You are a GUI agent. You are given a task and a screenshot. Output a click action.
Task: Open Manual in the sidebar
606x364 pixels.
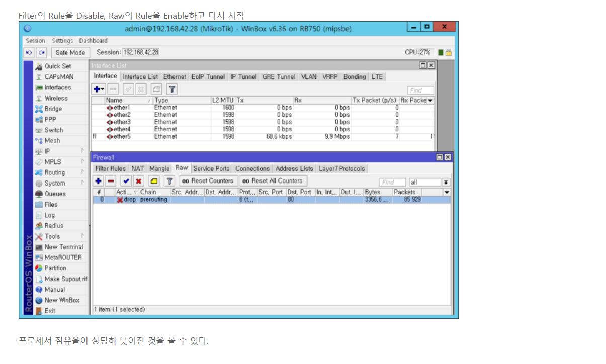55,290
